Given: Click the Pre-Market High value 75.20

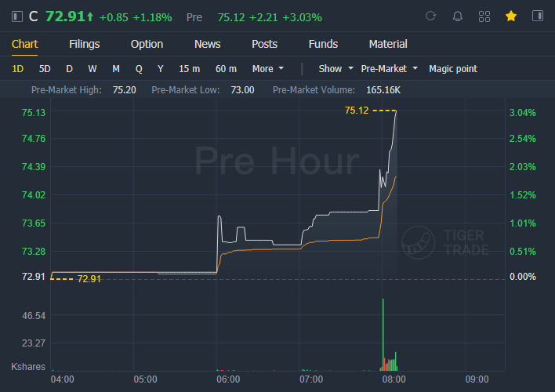Looking at the screenshot, I should coord(124,90).
